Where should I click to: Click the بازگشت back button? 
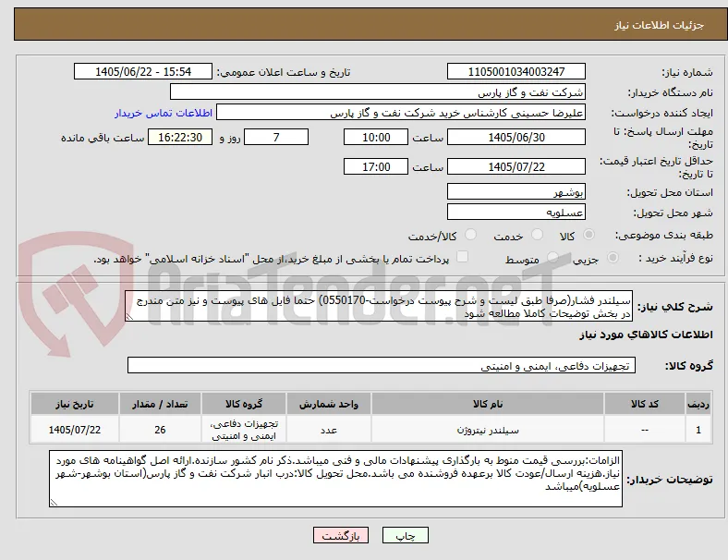pos(341,535)
